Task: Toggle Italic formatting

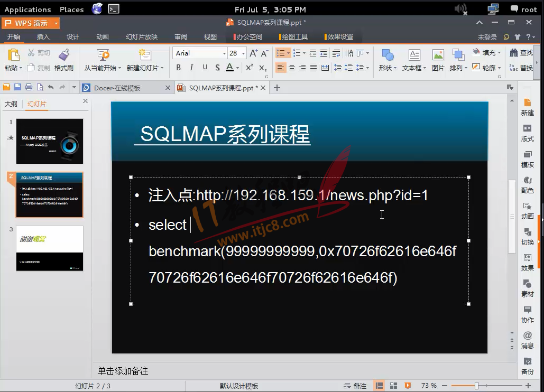Action: (191, 67)
